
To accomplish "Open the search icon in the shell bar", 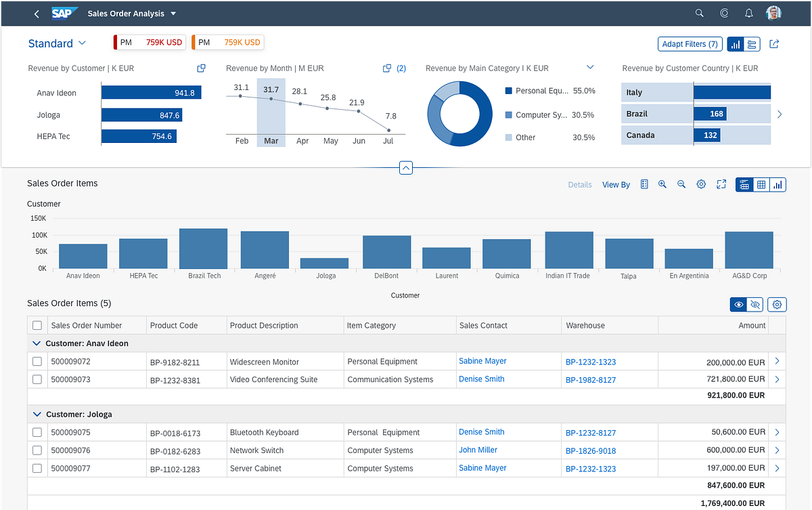I will tap(699, 13).
